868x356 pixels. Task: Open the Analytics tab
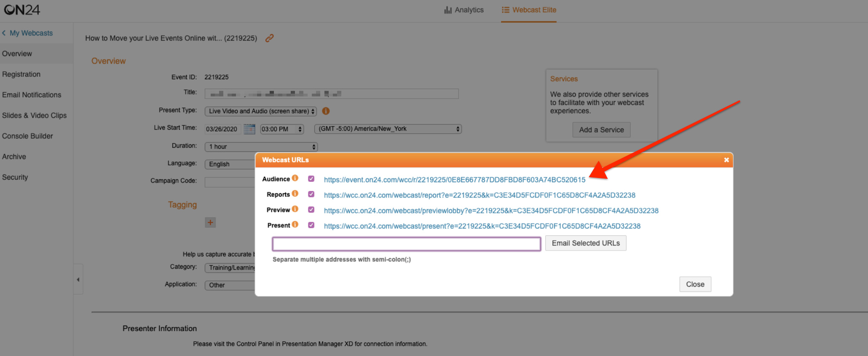(x=464, y=10)
